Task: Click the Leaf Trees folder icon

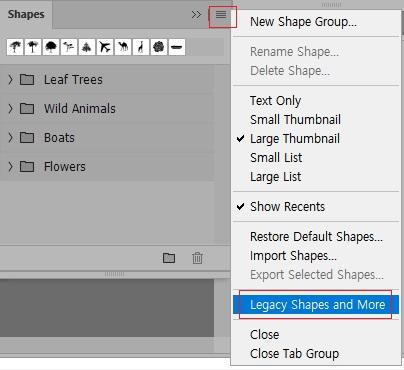Action: click(27, 80)
